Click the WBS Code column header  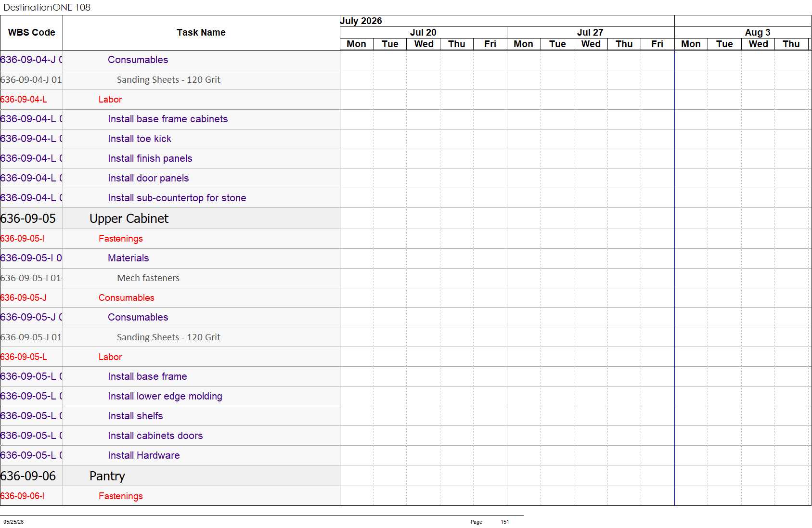click(31, 33)
